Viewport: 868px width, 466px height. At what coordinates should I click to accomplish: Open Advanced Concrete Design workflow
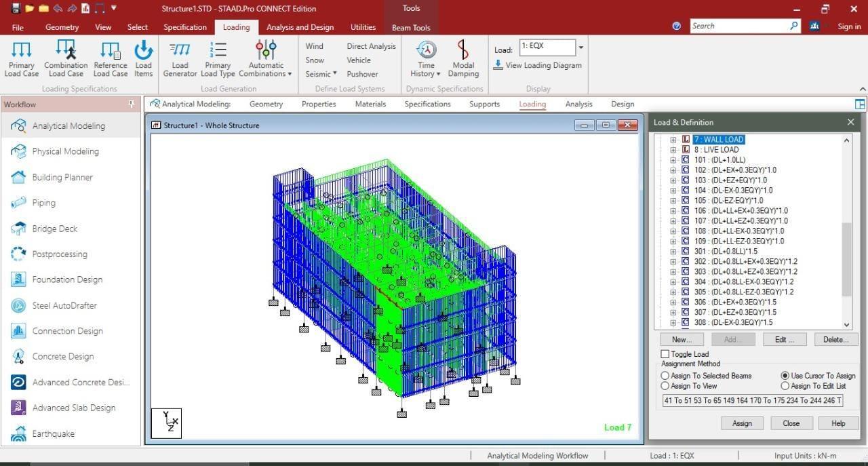[80, 382]
